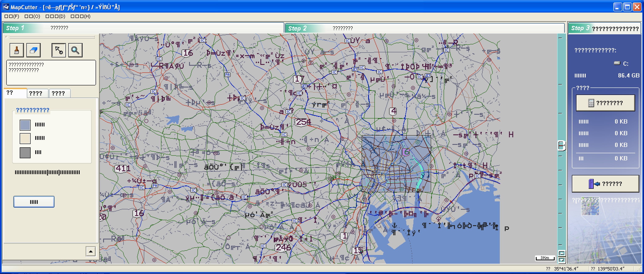Screen dimensions: 644x274
Task: Click the 3Km scale bar
Action: 545,258
